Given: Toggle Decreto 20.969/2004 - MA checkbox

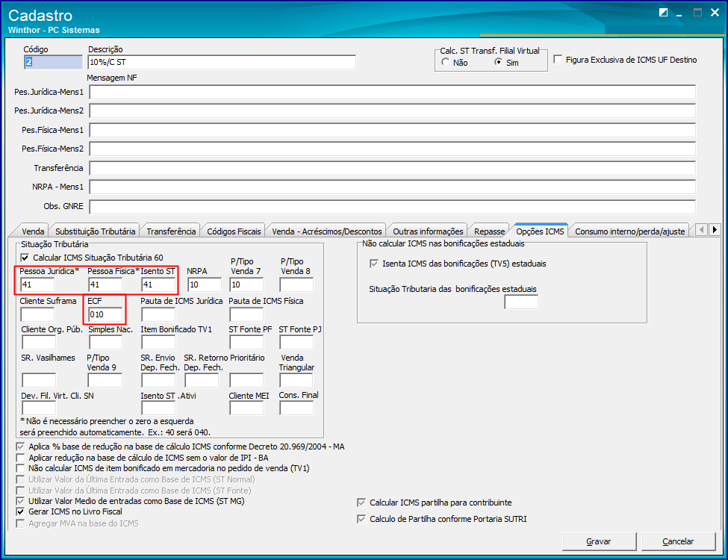Looking at the screenshot, I should [x=20, y=447].
